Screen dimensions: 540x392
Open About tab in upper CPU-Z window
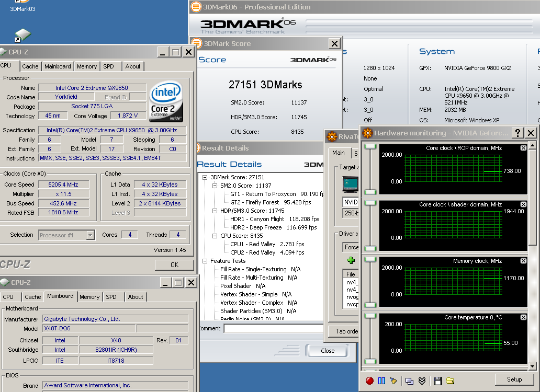pos(133,66)
